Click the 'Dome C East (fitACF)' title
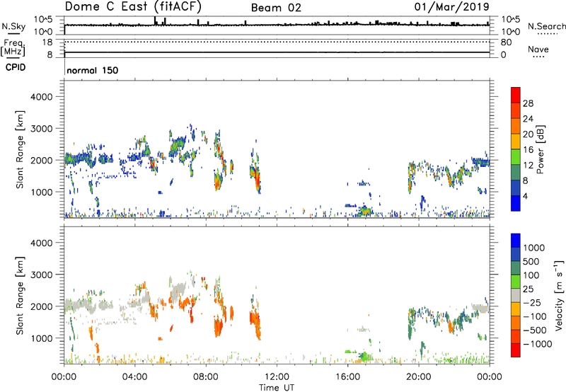 point(133,6)
